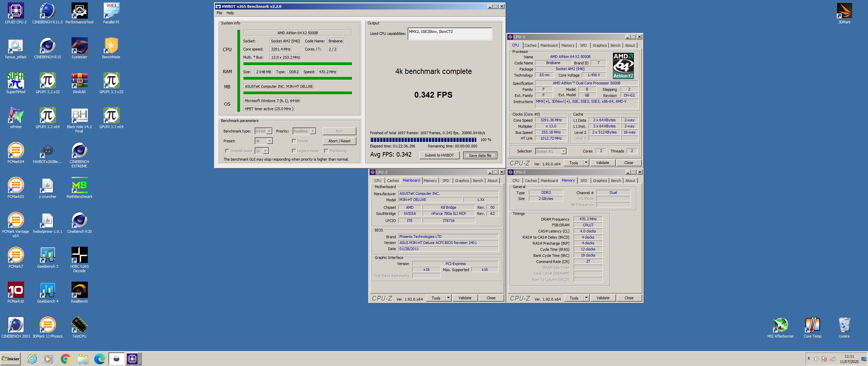Open Tools dropdown arrow in top CPU-Z

(586, 163)
